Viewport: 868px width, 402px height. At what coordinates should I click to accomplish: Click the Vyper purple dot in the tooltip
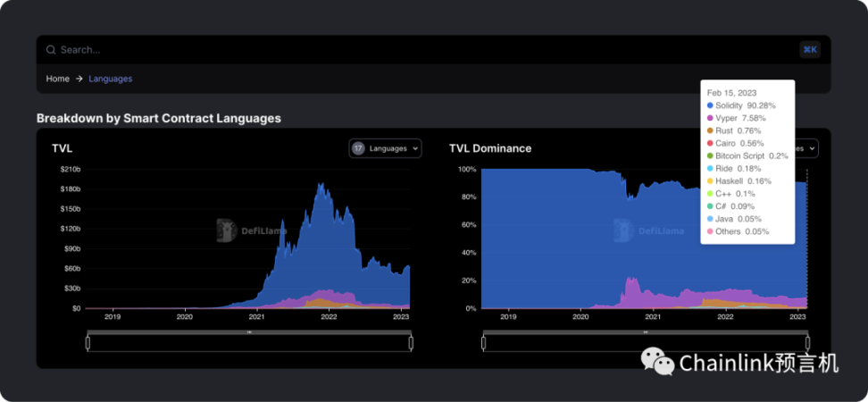click(710, 118)
